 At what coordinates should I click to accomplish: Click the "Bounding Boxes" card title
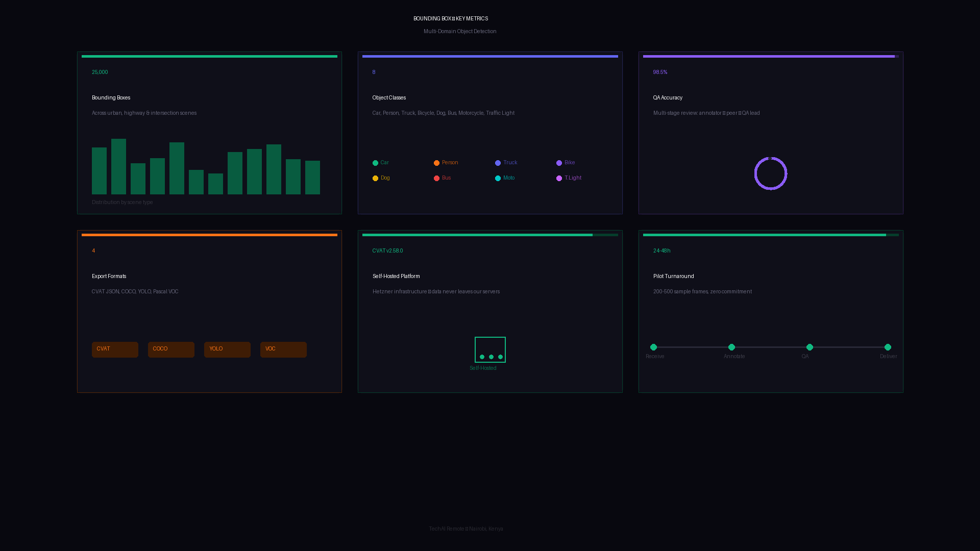(111, 98)
